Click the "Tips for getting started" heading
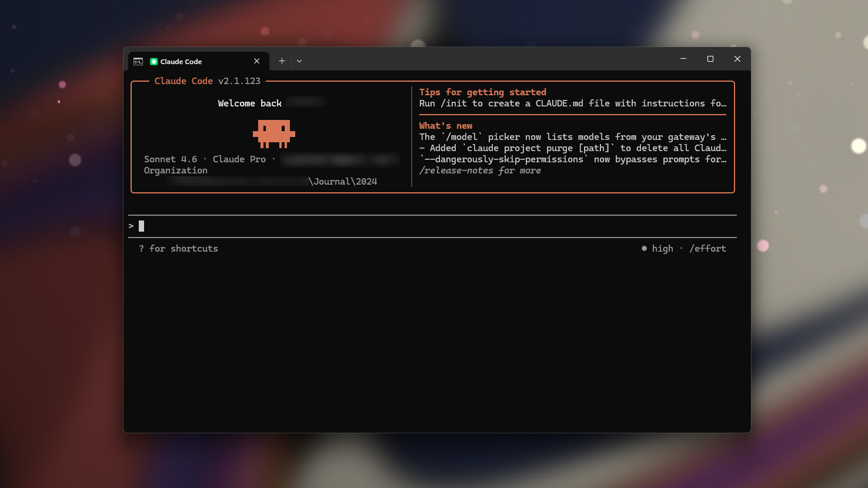The height and width of the screenshot is (488, 868). (483, 92)
